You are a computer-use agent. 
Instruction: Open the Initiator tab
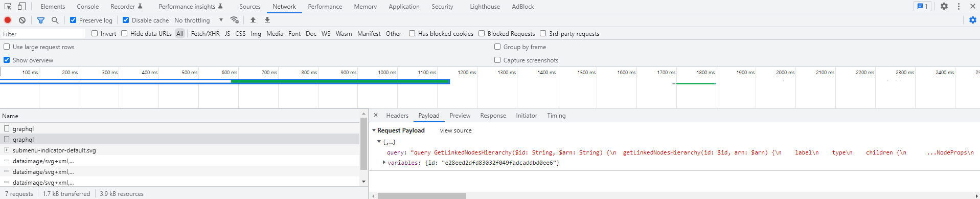click(x=527, y=116)
